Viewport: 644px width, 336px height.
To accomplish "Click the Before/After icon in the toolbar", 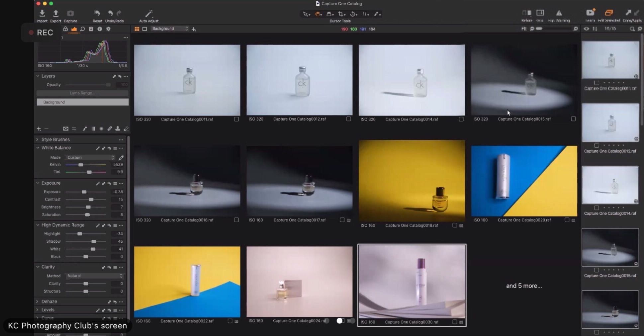I will [527, 13].
